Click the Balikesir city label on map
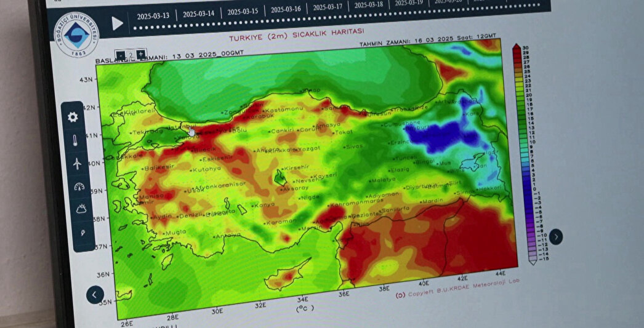This screenshot has width=644, height=328. pos(158,167)
